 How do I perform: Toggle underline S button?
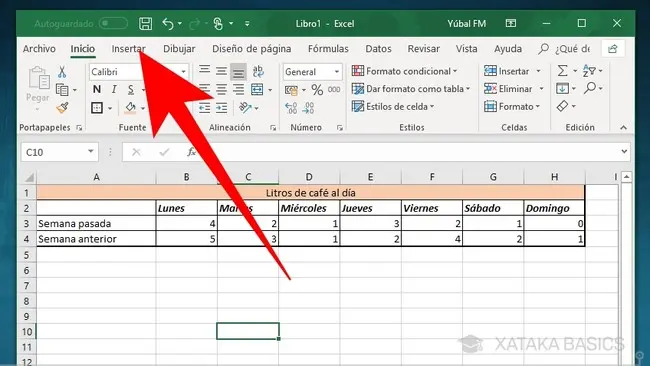pyautogui.click(x=131, y=89)
